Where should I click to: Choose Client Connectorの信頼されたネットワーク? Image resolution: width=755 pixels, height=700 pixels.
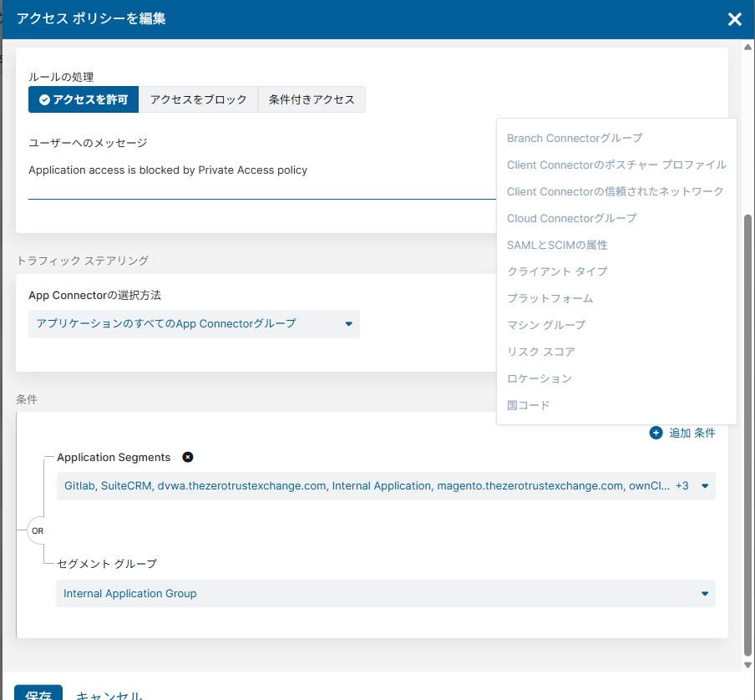[615, 191]
